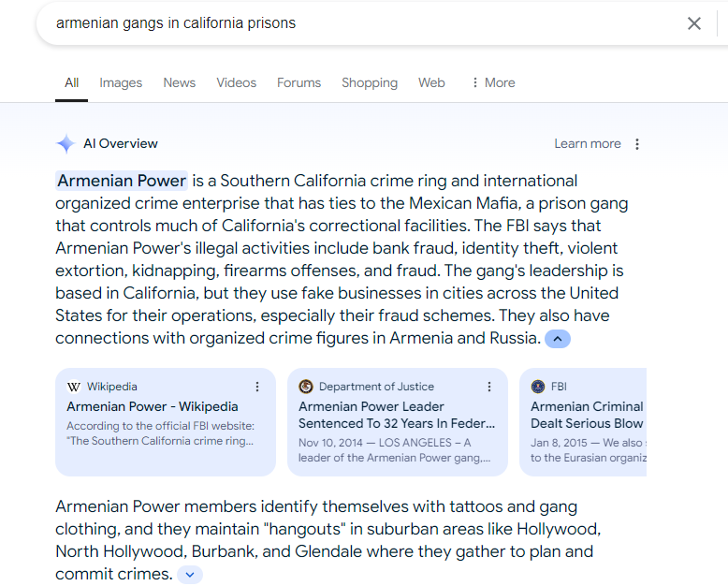Screen dimensions: 728x586
Task: Click the highlighted Armenian Power term
Action: pyautogui.click(x=122, y=181)
